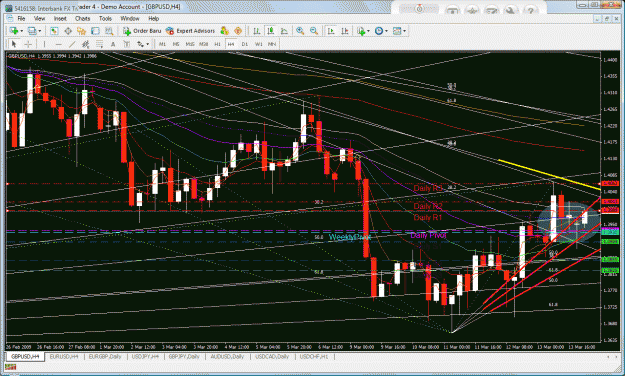This screenshot has width=625, height=376.
Task: Open the Tools menu
Action: coord(105,18)
